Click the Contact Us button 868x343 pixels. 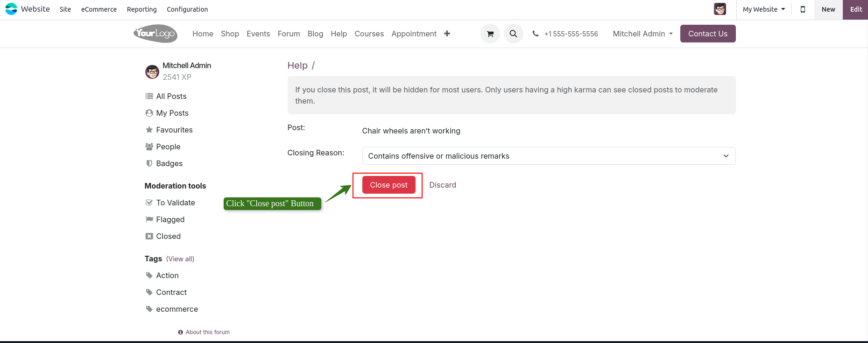[x=707, y=34]
